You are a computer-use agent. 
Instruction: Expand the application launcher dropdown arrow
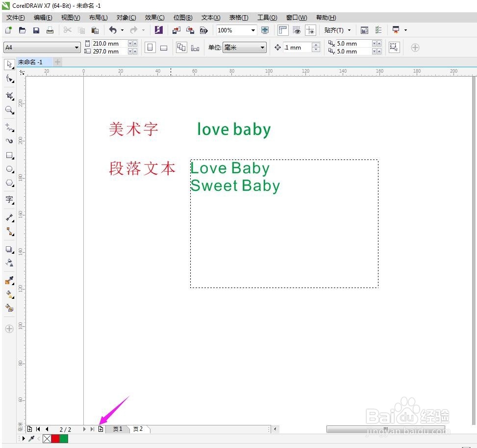[405, 30]
